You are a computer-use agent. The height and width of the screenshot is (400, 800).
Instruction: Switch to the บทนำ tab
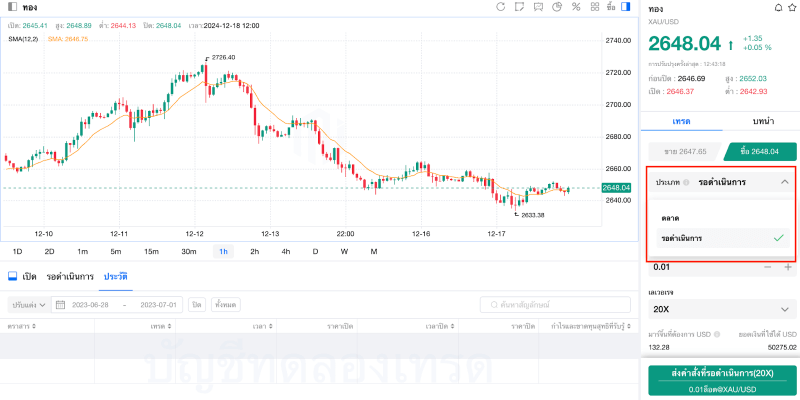[763, 119]
